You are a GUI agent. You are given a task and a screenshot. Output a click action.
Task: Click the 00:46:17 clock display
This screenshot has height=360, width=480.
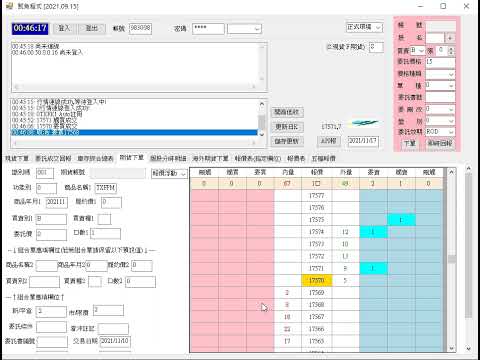(30, 28)
